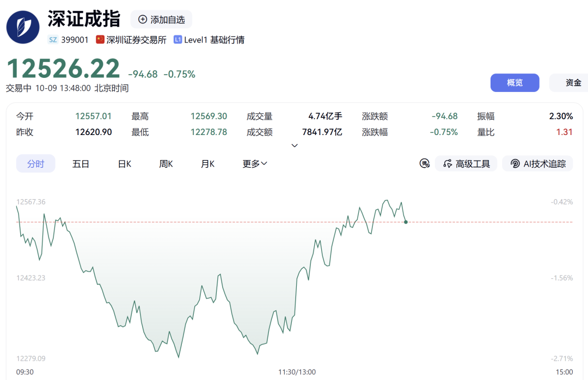Click the stock code 399001
Screen dimensions: 588x380
75,40
